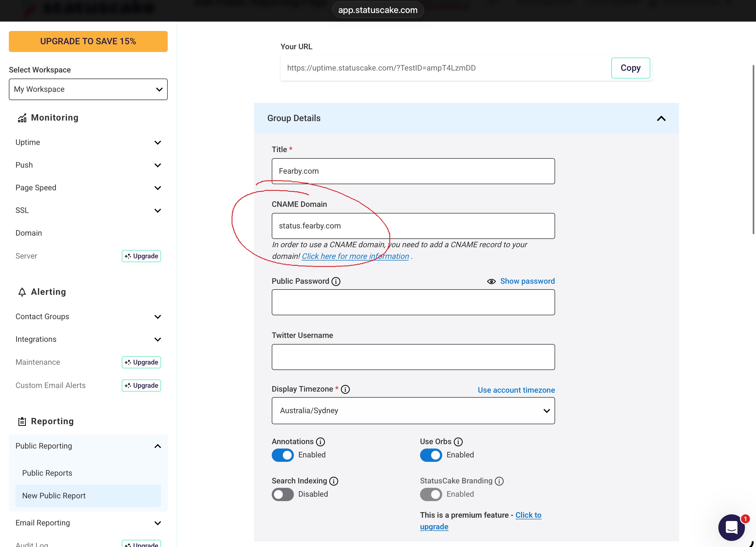Expand the Push menu chevron

[158, 165]
